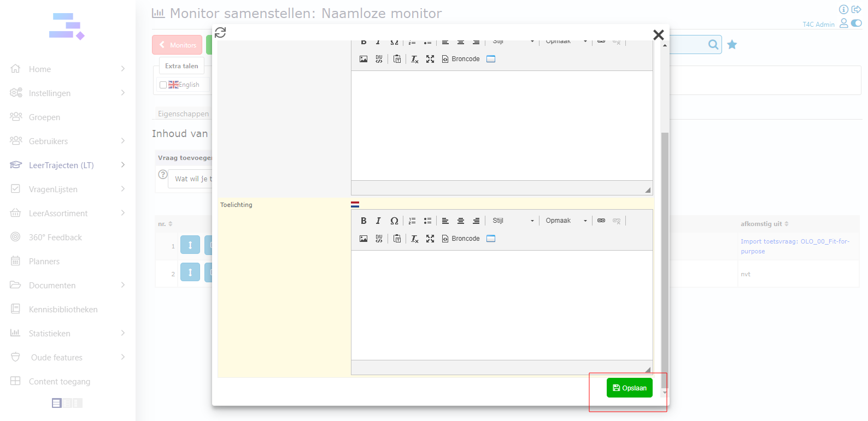Open the Opmaak dropdown in Toelichting editor

click(566, 221)
